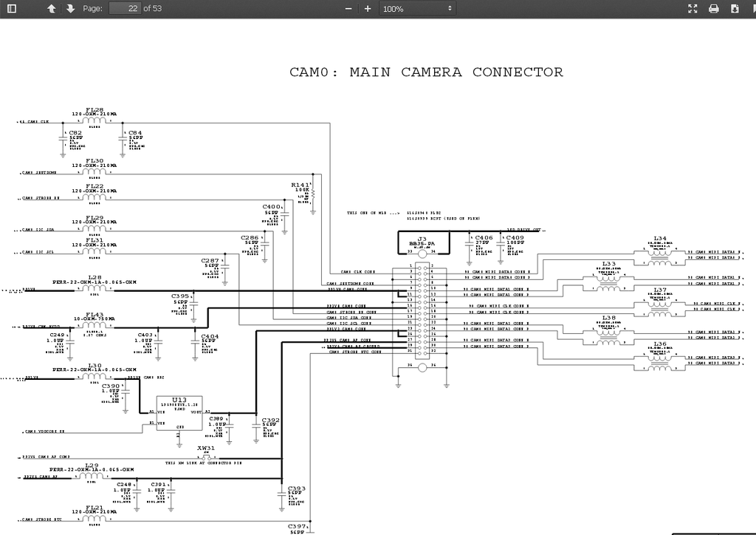This screenshot has width=756, height=535.
Task: Toggle the sidebar panel
Action: (11, 9)
